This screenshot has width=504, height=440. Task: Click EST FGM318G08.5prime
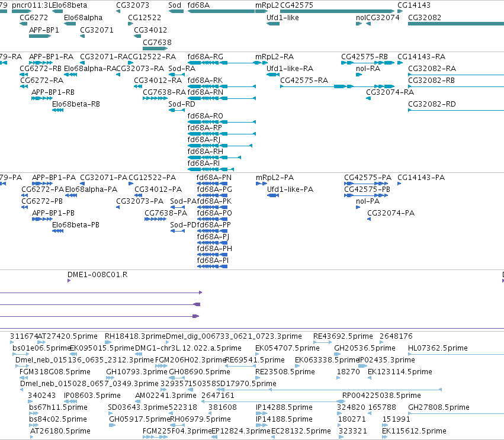pyautogui.click(x=55, y=372)
